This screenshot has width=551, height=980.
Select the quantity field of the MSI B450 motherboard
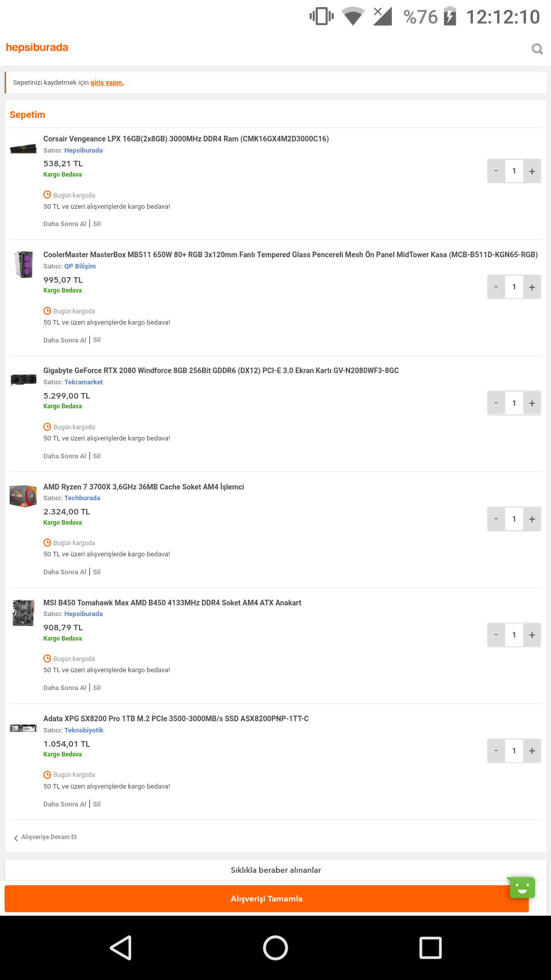pyautogui.click(x=514, y=634)
